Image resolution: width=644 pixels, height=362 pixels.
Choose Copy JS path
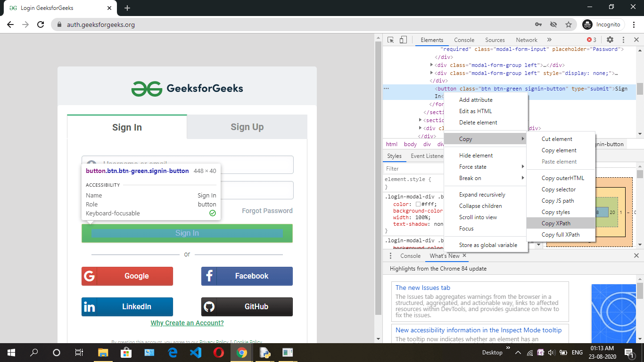coord(561,201)
